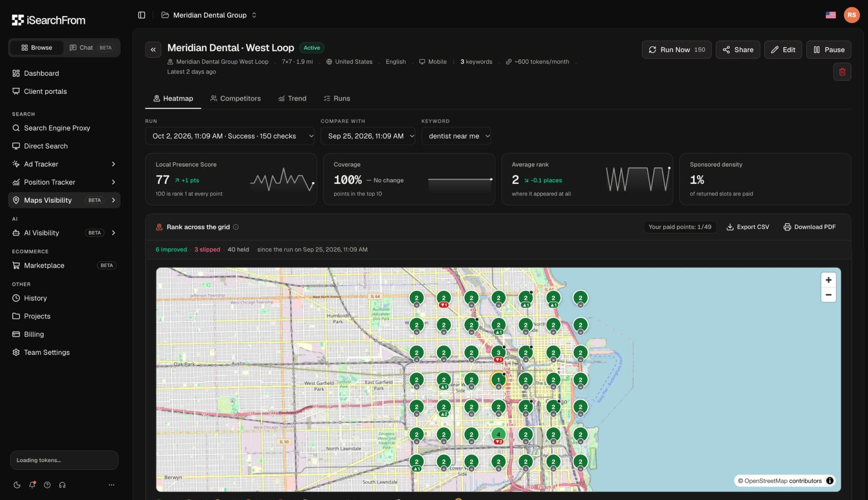
Task: Expand the Maps Visibility submenu
Action: pos(113,200)
